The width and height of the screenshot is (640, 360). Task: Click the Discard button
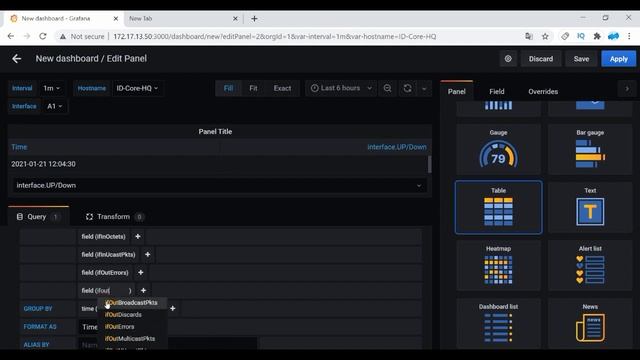[541, 59]
